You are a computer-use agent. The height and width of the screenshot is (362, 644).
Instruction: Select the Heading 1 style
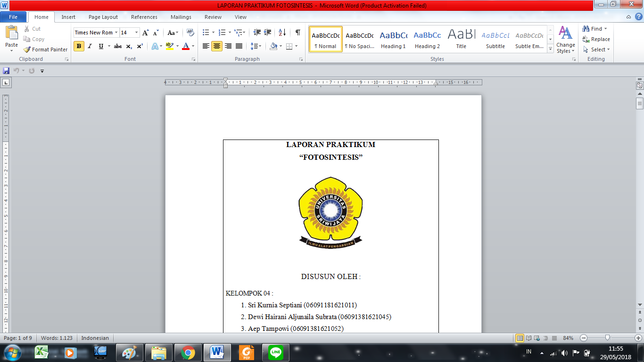(x=393, y=39)
